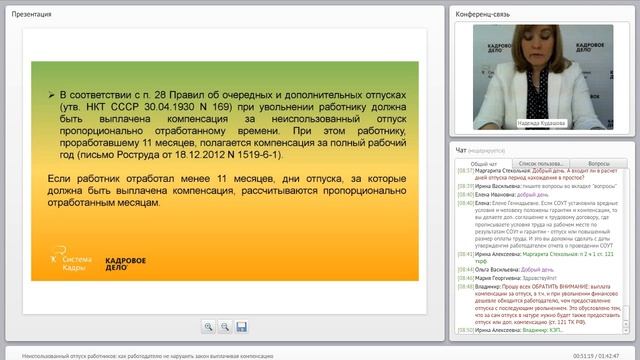Click the webinar title at bottom

(147, 356)
